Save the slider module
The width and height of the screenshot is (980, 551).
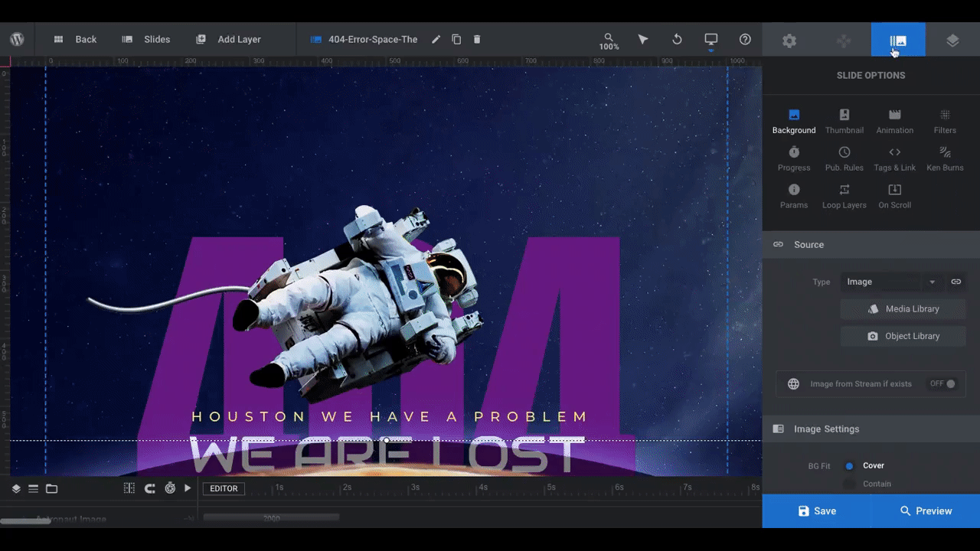coord(817,511)
